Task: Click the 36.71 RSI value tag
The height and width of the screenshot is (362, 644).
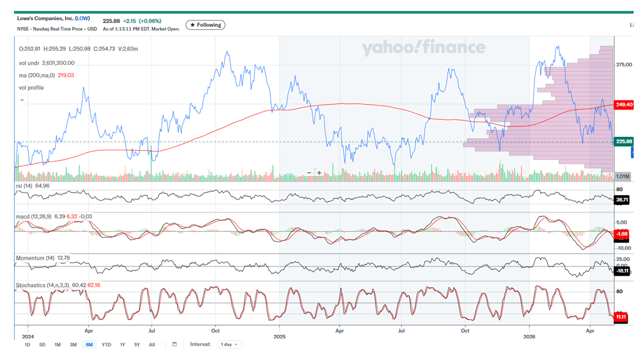Action: pos(622,200)
